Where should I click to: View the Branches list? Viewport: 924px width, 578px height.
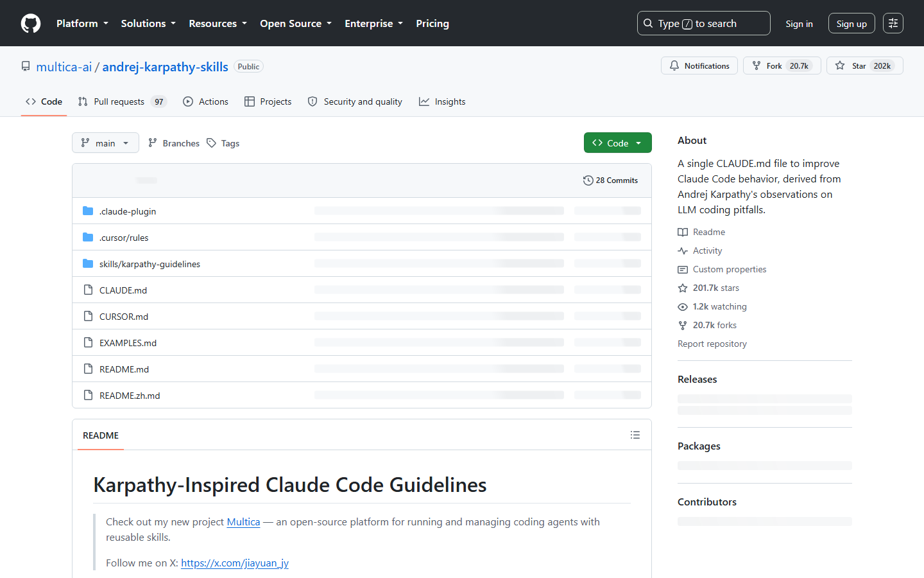click(174, 143)
